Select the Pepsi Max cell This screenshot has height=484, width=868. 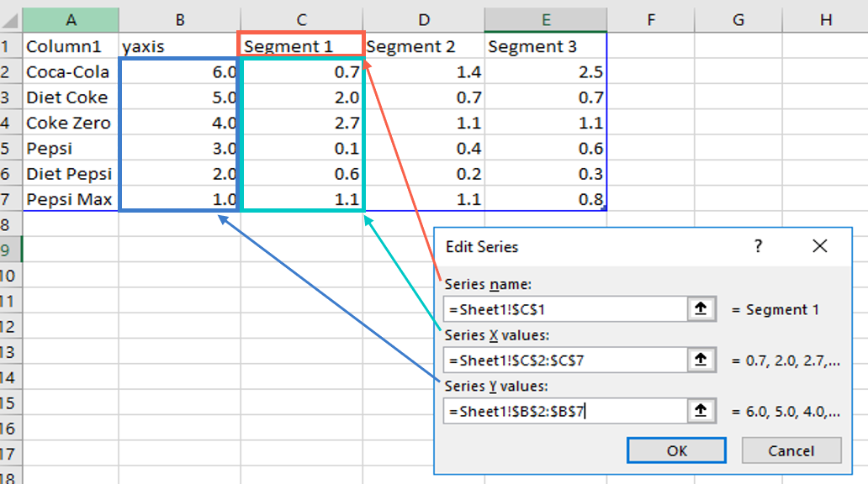71,199
